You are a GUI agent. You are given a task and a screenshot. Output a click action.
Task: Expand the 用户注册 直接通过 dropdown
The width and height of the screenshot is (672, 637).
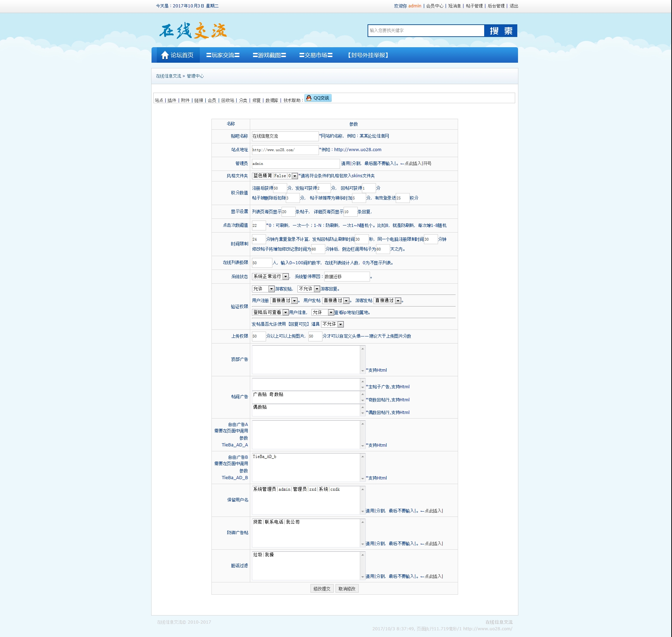[x=284, y=301]
